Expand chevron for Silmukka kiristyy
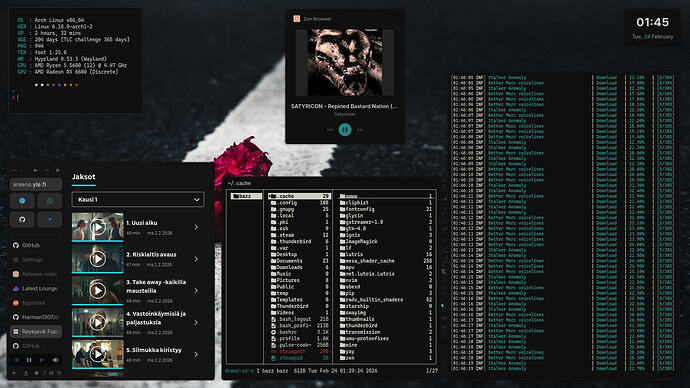The width and height of the screenshot is (690, 388). pos(196,354)
